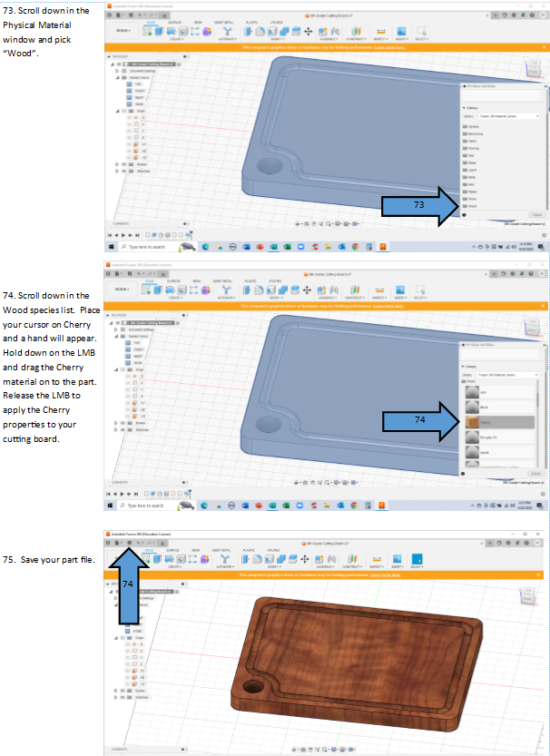Switch to PLASTIC tab in step 74 screenshot
The width and height of the screenshot is (550, 756).
click(250, 280)
